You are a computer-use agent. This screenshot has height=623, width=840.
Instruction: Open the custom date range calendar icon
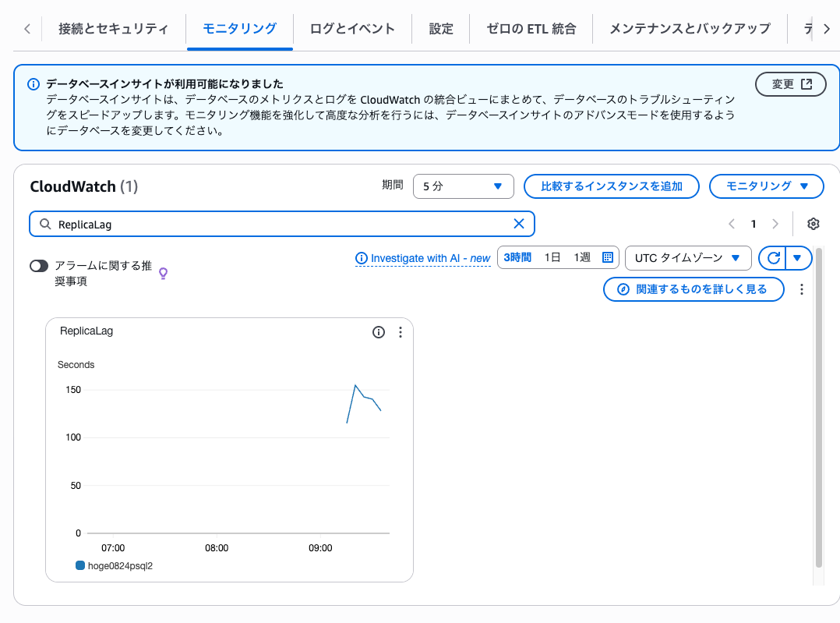[608, 258]
